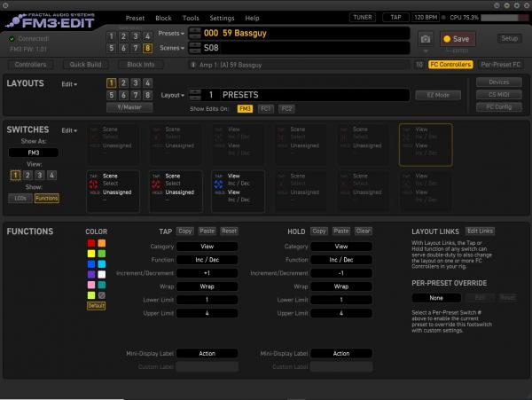Image resolution: width=532 pixels, height=400 pixels.
Task: Pick the white color swatch
Action: 102,274
